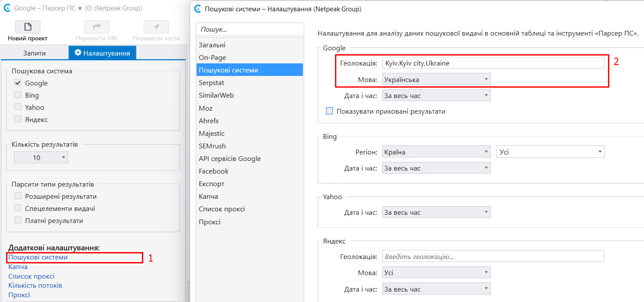Open 'Проксі' link under Додаткові налаштування
This screenshot has height=302, width=644.
19,295
